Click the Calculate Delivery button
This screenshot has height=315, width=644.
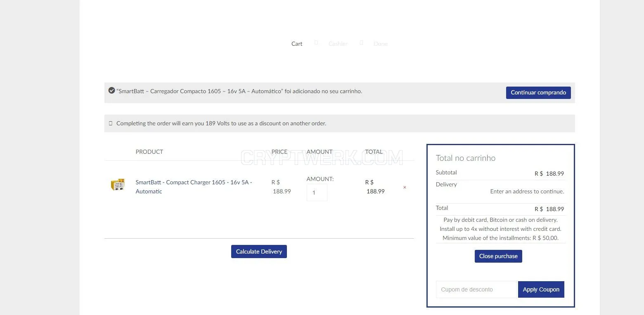(x=259, y=252)
